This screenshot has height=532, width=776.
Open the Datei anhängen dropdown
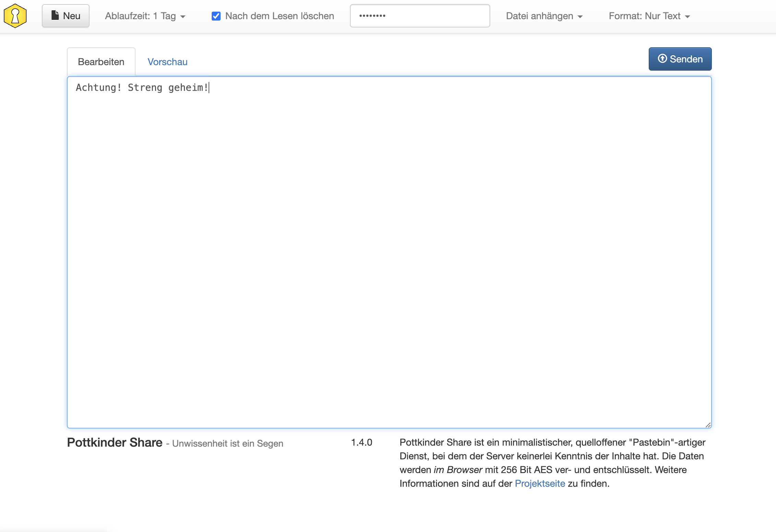[544, 16]
